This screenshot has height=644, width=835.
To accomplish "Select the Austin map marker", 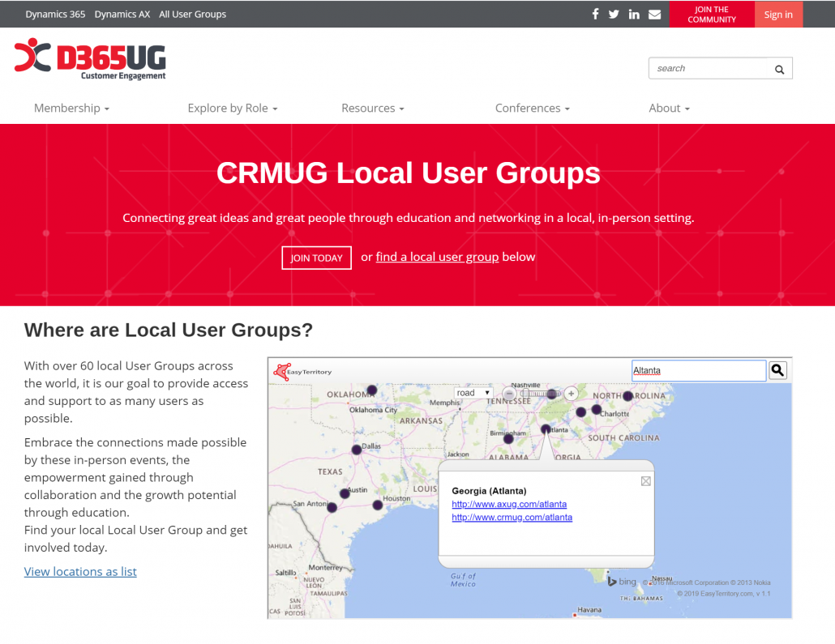I will [x=345, y=494].
